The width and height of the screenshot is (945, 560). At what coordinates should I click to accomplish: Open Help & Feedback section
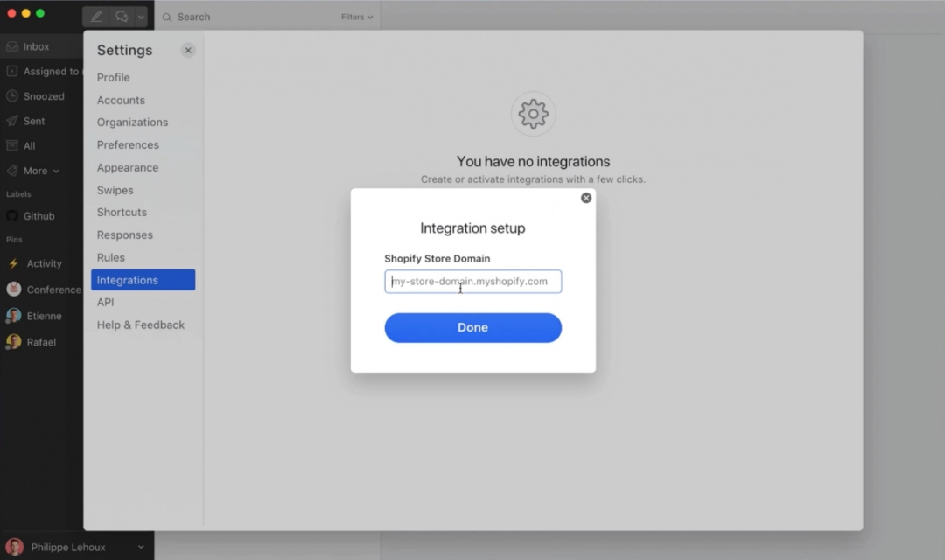141,325
